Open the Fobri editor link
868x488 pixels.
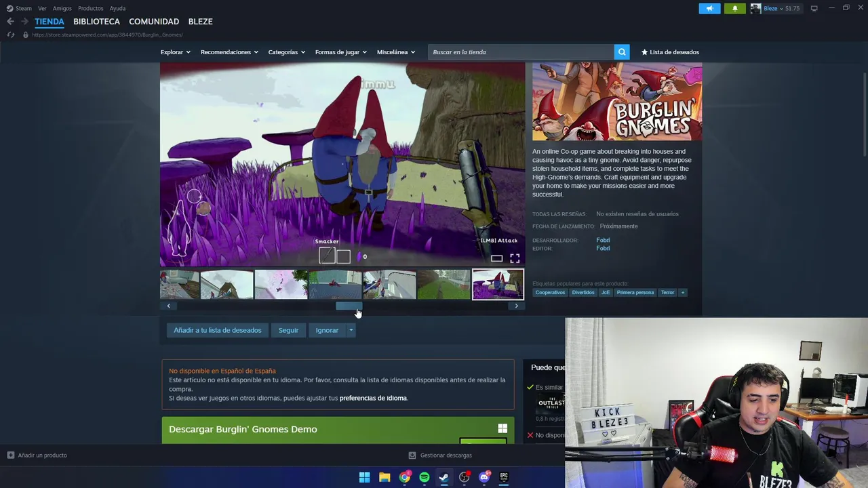603,248
